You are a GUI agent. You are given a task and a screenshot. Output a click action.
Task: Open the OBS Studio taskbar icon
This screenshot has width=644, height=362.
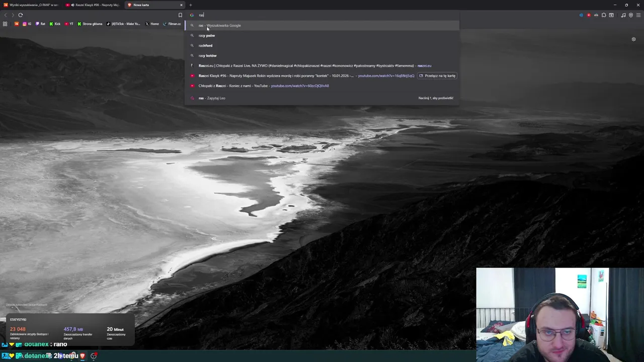pyautogui.click(x=94, y=356)
